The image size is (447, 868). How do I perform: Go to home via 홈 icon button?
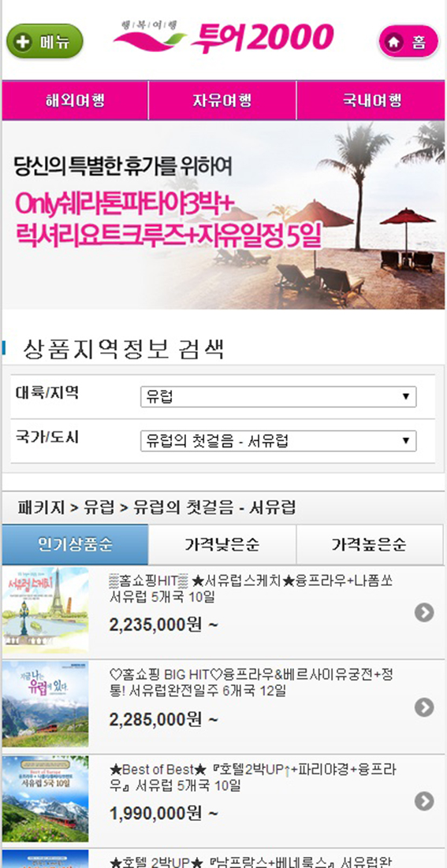pyautogui.click(x=409, y=42)
